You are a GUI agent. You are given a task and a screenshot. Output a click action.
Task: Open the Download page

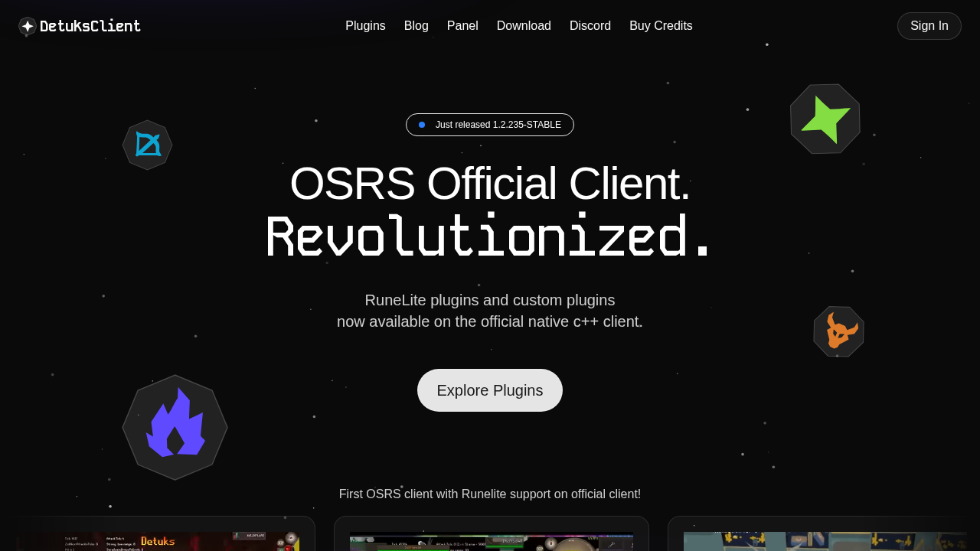pos(524,25)
